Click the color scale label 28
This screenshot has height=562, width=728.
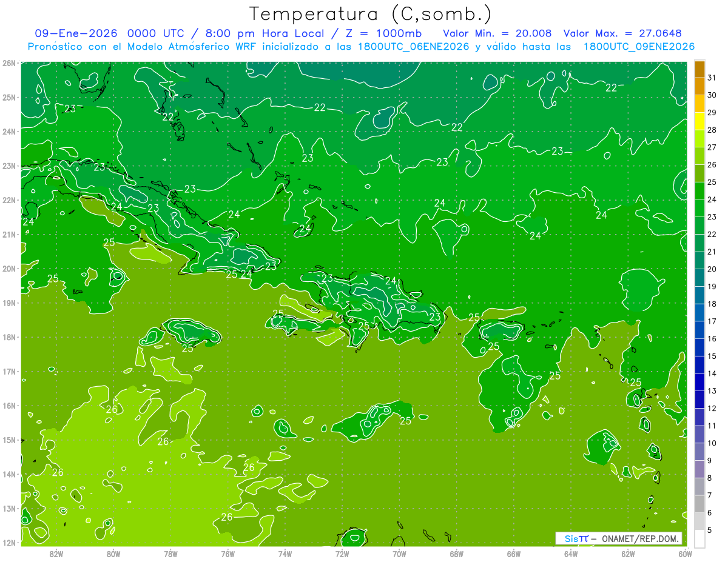[x=712, y=130]
